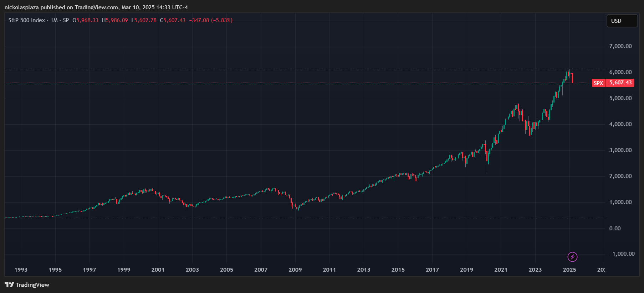Click the 2015 time axis label
644x293 pixels.
point(398,270)
